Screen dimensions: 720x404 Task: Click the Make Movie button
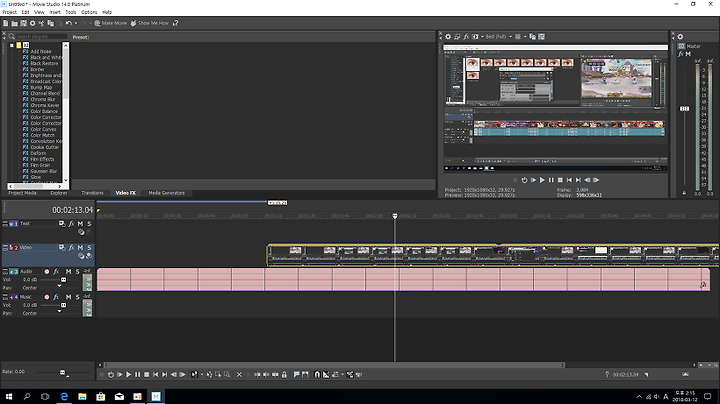point(111,23)
